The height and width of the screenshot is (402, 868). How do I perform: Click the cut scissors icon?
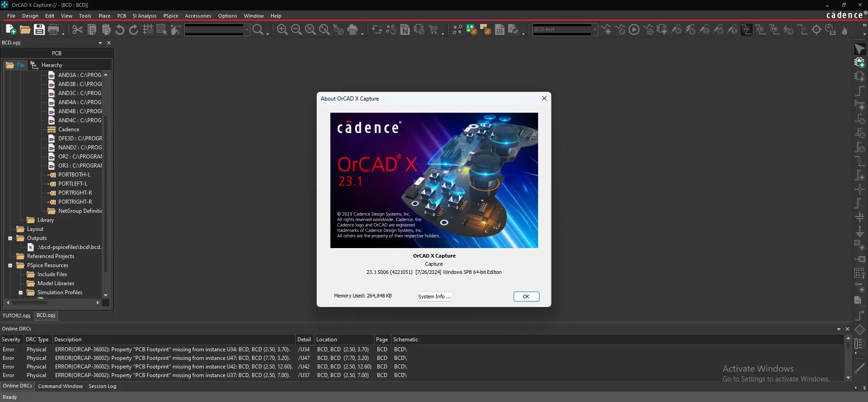(77, 30)
